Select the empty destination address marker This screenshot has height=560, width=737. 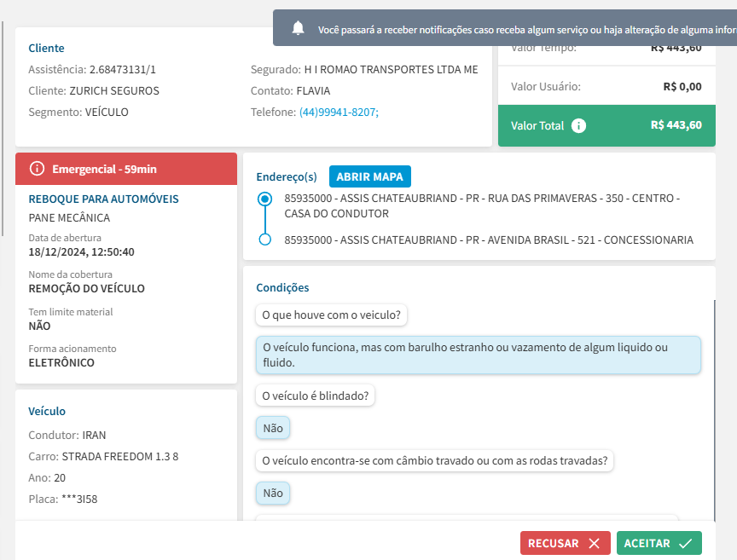click(265, 240)
